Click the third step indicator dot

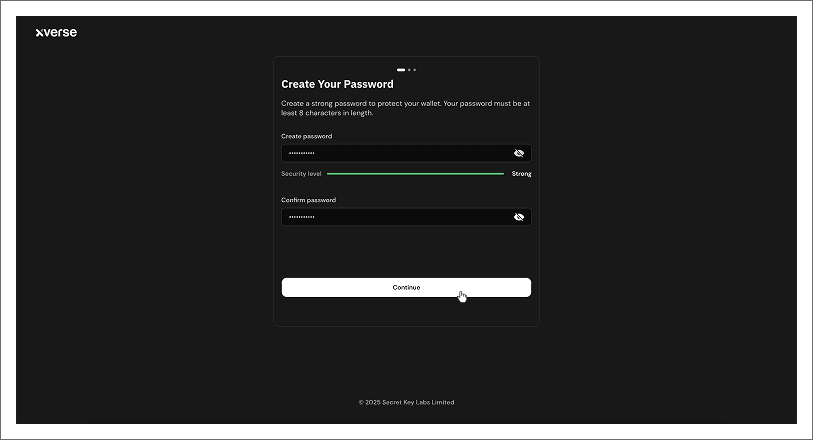415,70
